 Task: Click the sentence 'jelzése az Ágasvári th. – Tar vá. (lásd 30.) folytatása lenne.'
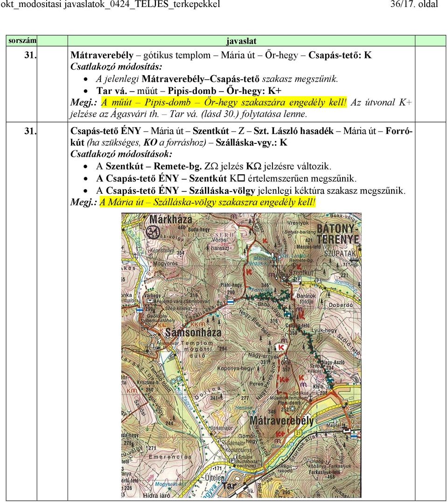(x=189, y=114)
